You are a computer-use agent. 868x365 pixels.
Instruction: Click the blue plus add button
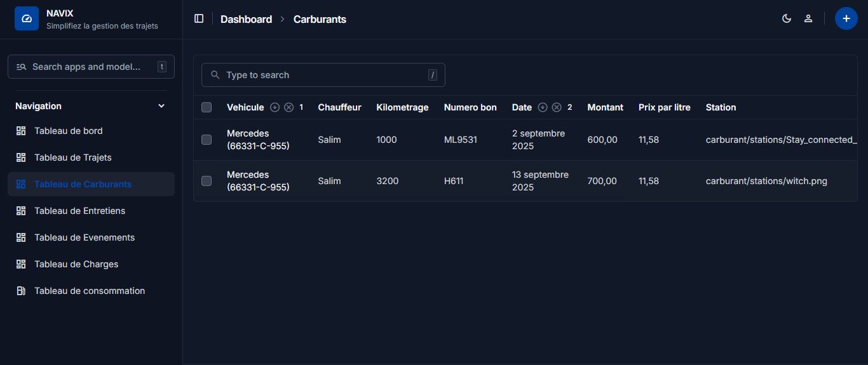(x=846, y=19)
